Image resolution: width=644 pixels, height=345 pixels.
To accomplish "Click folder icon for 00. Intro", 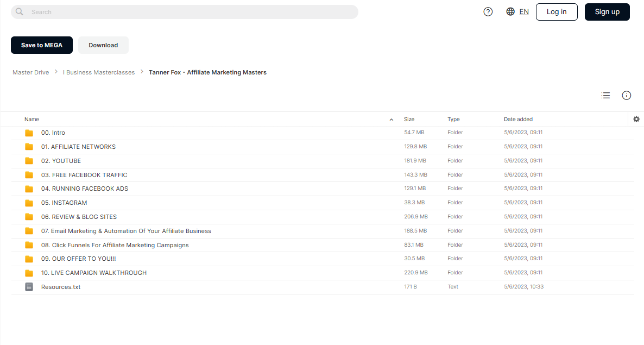I will [x=29, y=133].
